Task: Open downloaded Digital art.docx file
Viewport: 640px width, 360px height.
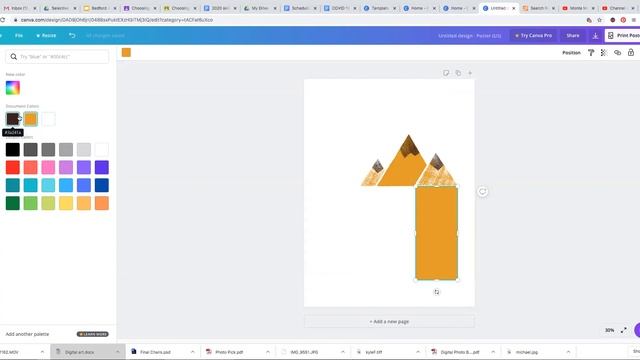Action: pyautogui.click(x=80, y=352)
